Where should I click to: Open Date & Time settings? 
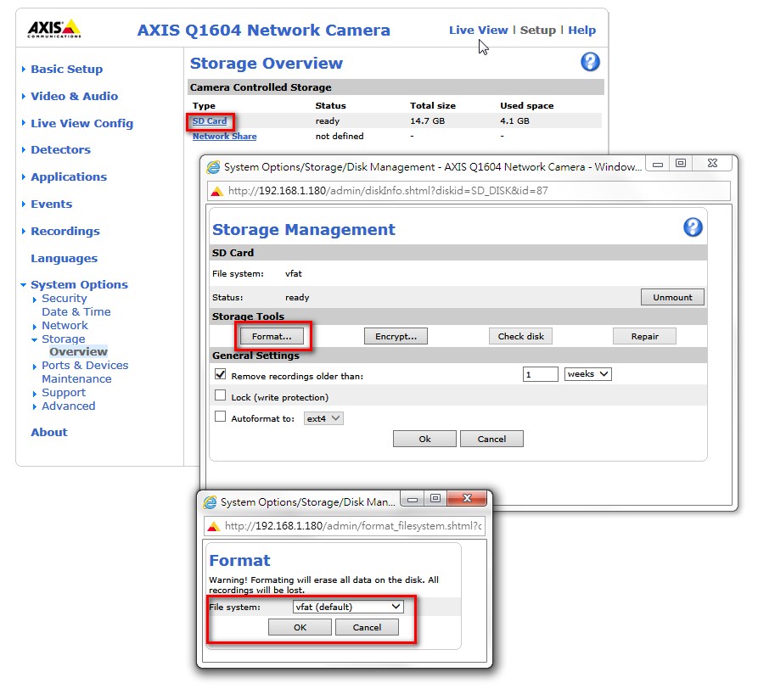click(76, 312)
